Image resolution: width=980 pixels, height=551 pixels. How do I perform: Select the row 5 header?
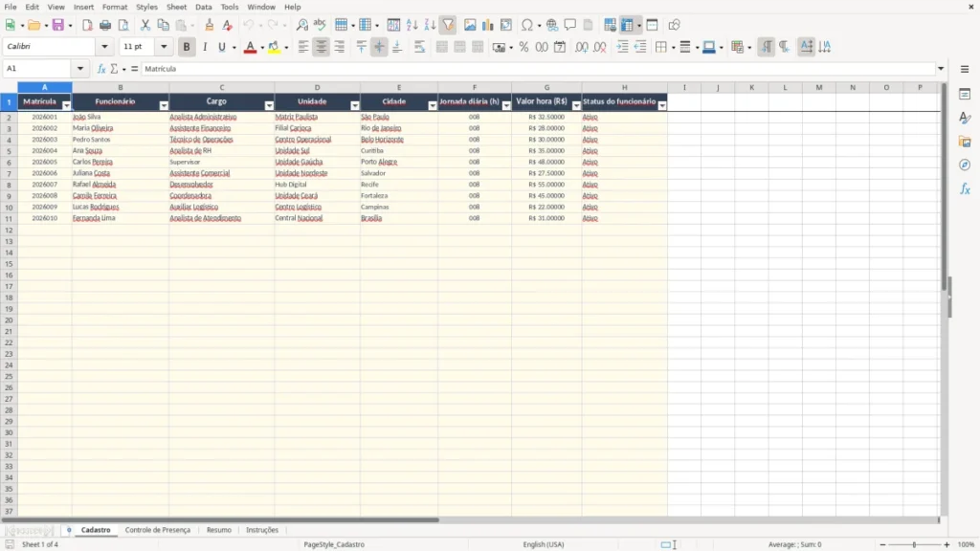pos(9,150)
